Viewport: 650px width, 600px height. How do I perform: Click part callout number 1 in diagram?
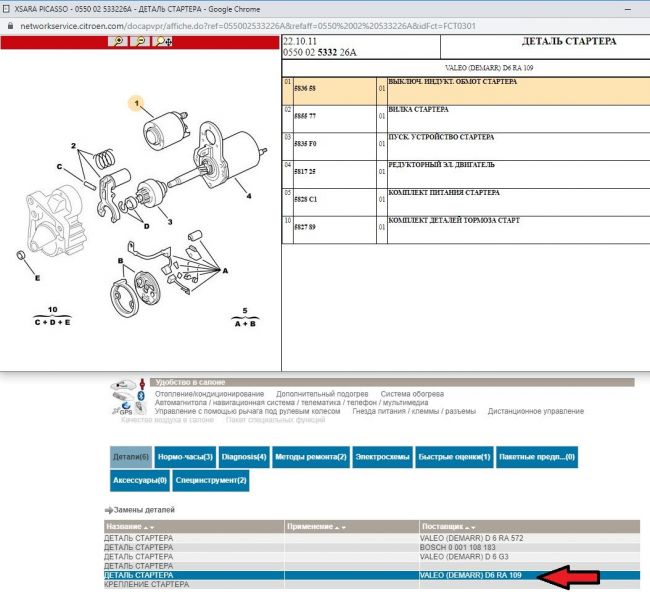(x=138, y=101)
